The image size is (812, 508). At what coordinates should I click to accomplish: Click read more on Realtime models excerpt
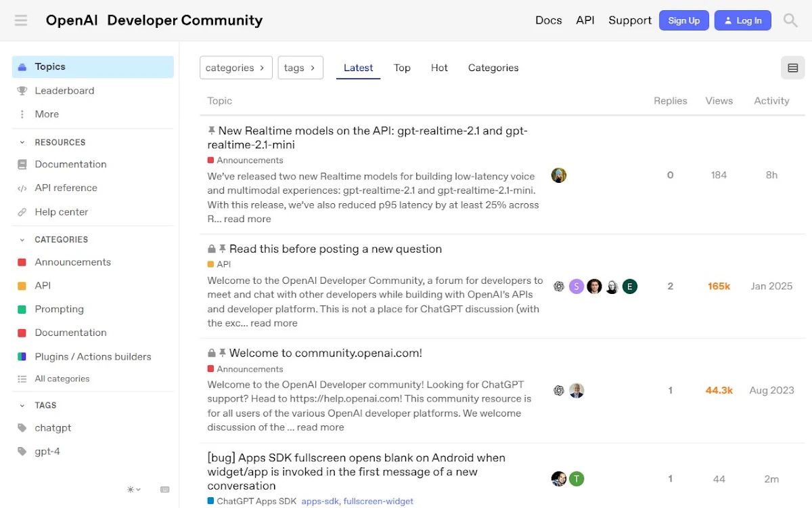248,219
